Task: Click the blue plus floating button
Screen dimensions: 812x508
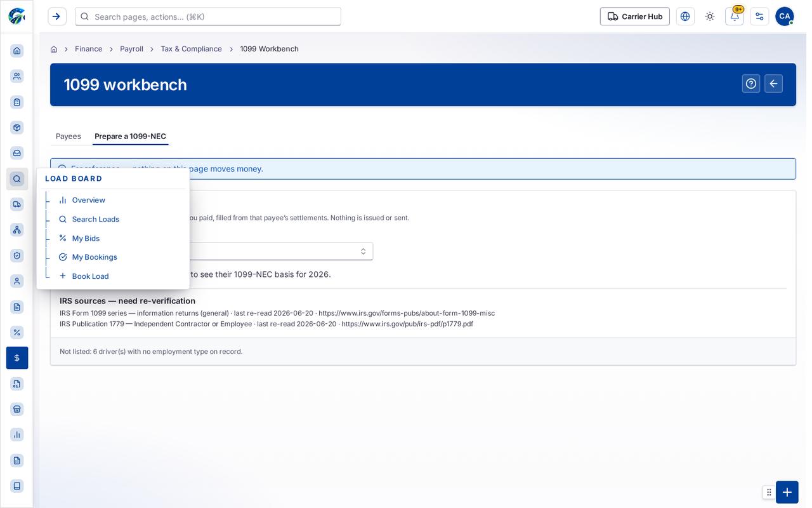Action: click(787, 492)
